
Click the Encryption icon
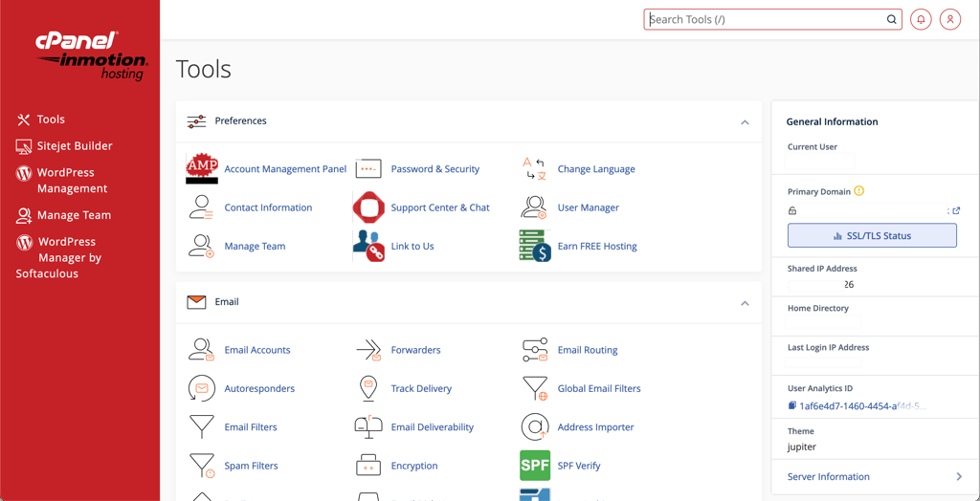368,466
